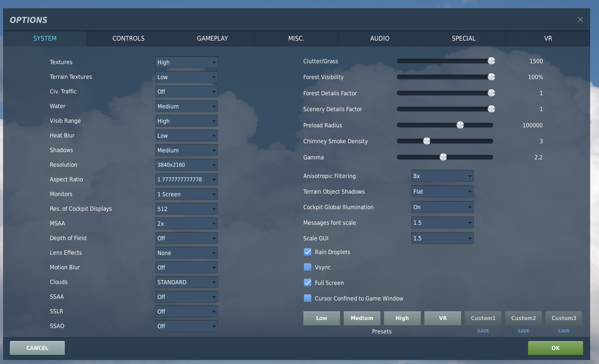Open the Clouds quality dropdown
Image resolution: width=599 pixels, height=364 pixels.
(186, 282)
